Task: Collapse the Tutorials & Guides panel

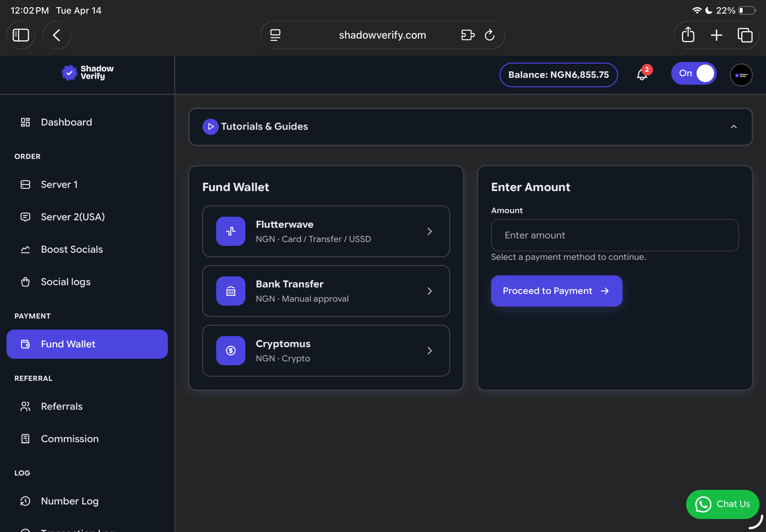Action: click(x=734, y=127)
